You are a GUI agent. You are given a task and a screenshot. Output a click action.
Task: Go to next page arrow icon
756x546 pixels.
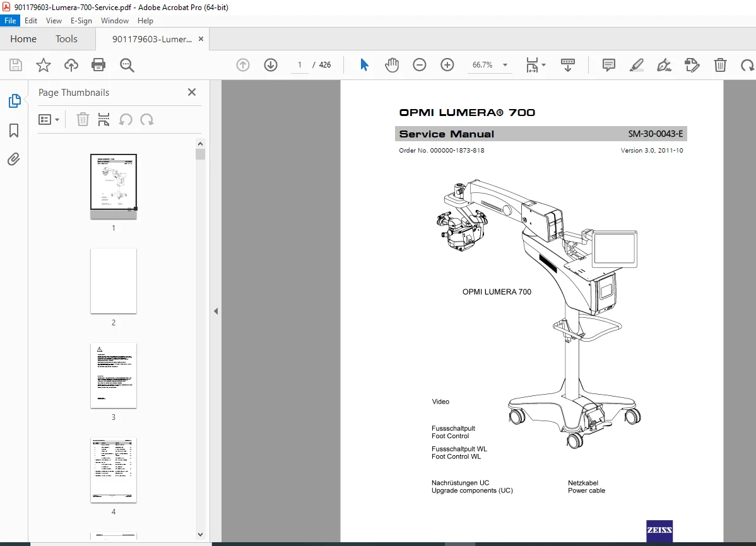271,64
